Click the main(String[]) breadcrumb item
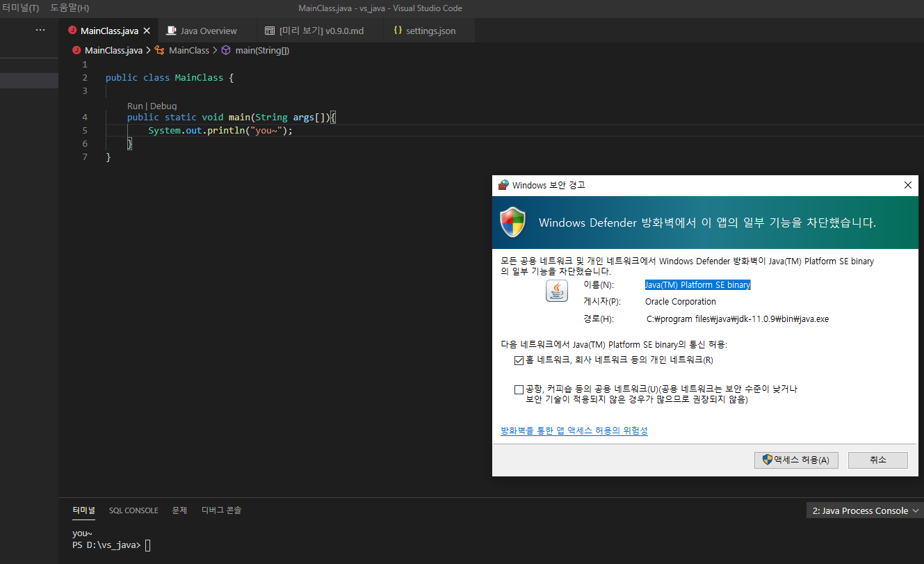The image size is (924, 564). click(262, 50)
